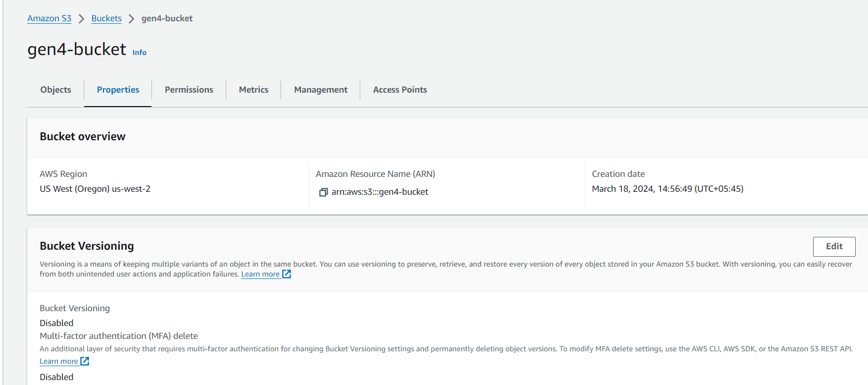Go back to the Buckets breadcrumb link

click(106, 18)
